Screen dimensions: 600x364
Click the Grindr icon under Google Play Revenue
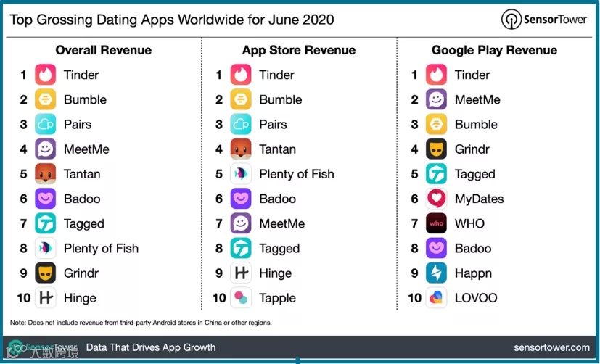(x=436, y=149)
